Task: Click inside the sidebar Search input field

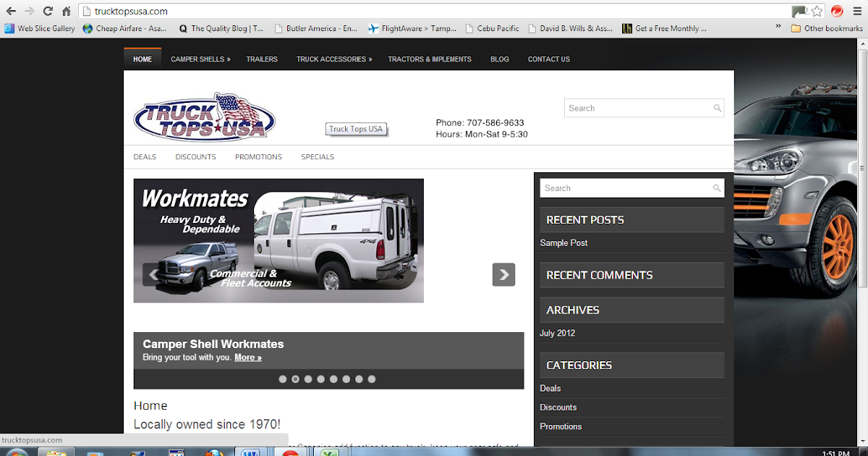Action: coord(622,187)
